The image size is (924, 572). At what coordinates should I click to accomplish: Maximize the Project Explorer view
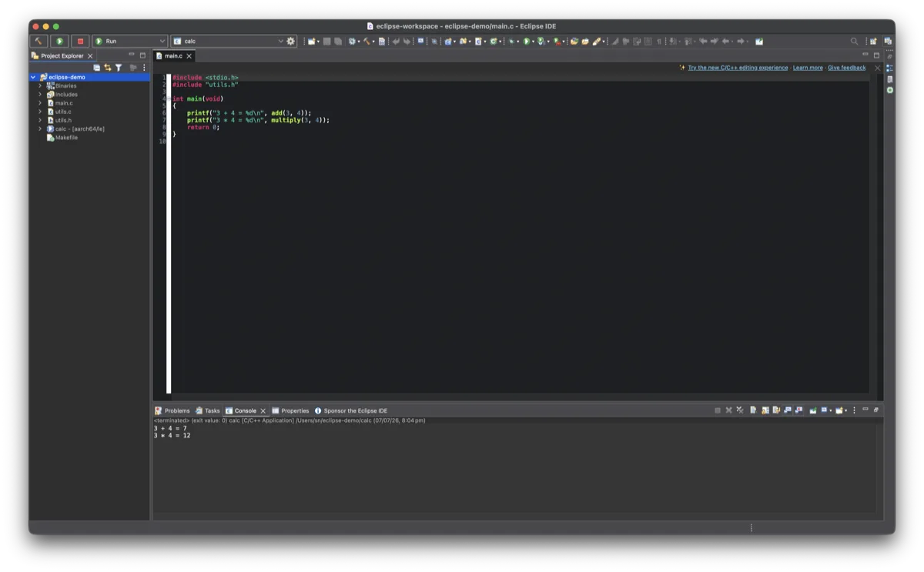click(142, 55)
